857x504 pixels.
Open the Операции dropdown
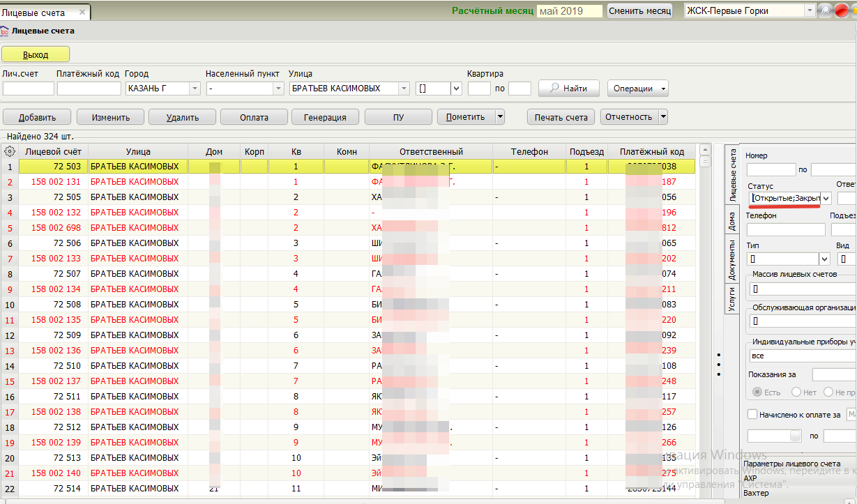pyautogui.click(x=638, y=89)
